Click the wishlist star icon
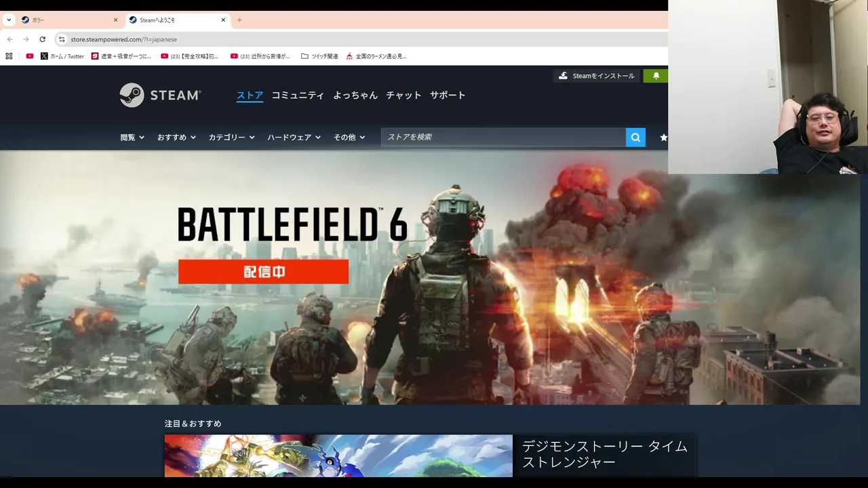This screenshot has height=488, width=868. pyautogui.click(x=663, y=137)
